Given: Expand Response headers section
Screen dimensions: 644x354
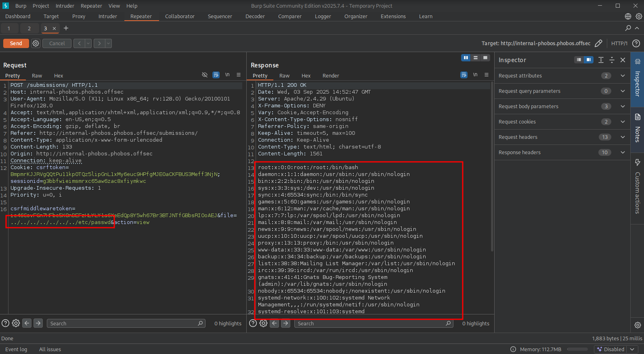Looking at the screenshot, I should click(623, 153).
